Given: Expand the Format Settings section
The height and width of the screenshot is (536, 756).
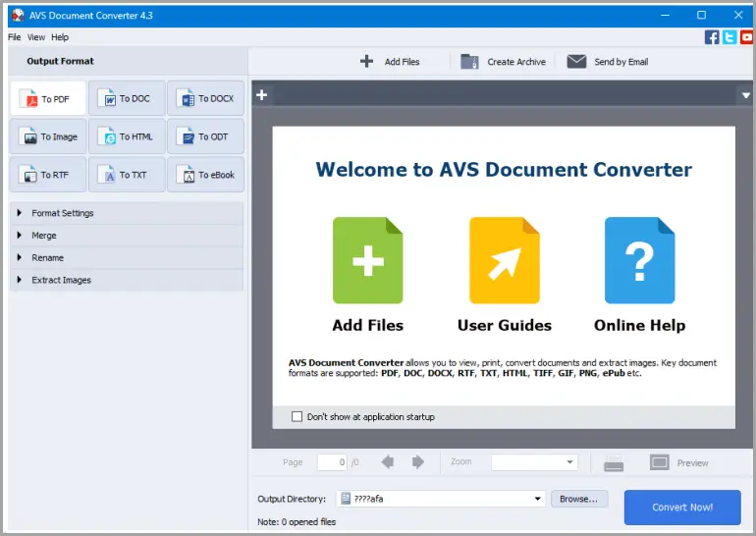Looking at the screenshot, I should (127, 213).
